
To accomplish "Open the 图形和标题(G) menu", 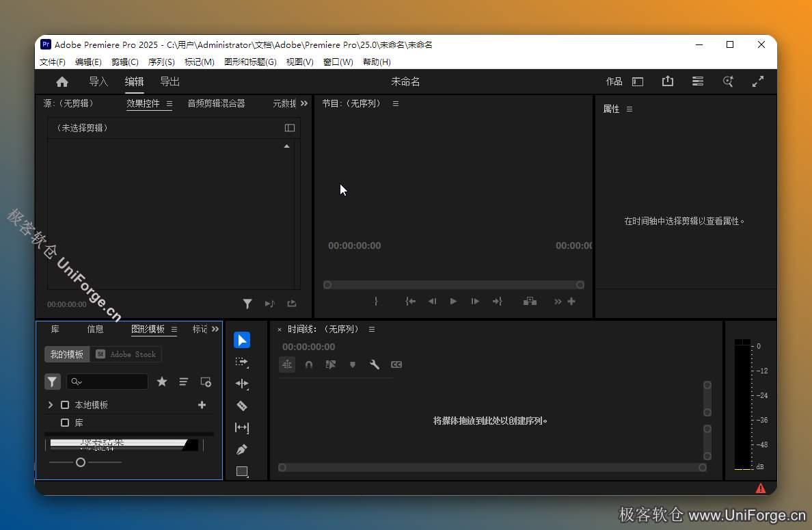I will 250,62.
